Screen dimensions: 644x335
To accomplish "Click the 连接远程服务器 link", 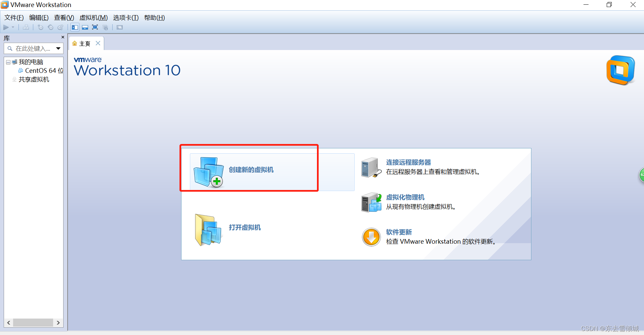I will point(408,162).
